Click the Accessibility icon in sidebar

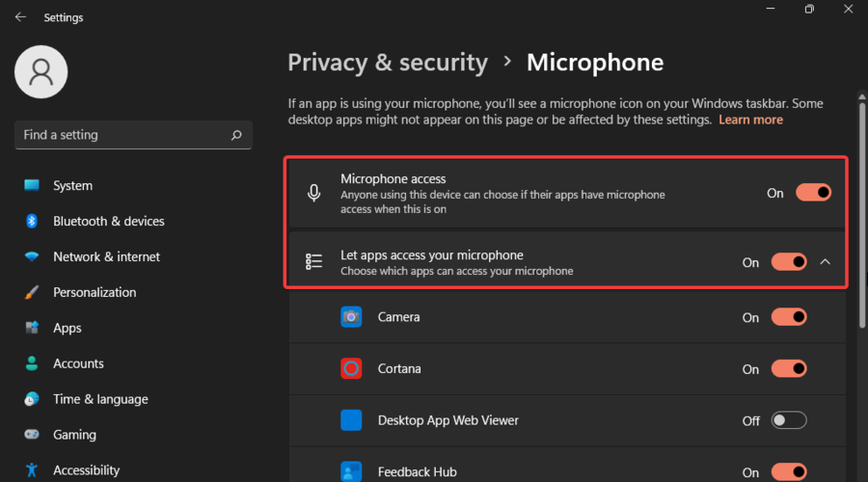(32, 470)
